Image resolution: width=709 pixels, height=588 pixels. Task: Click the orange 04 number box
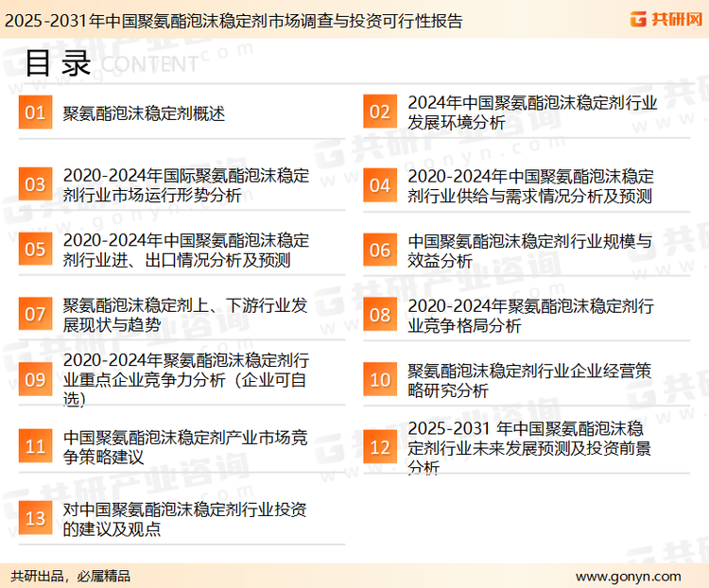[x=380, y=185]
